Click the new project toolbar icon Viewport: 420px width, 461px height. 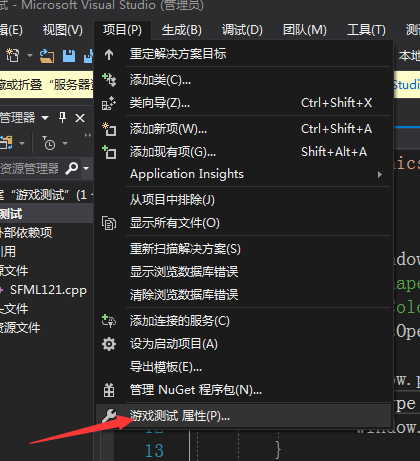(x=13, y=55)
